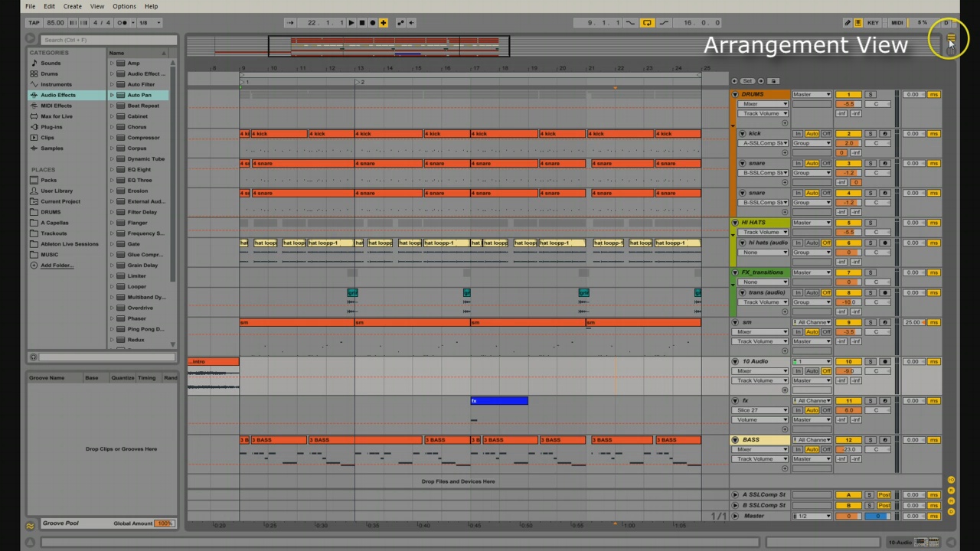980x551 pixels.
Task: Adjust the Global Groove Amount 100% slider
Action: [x=165, y=523]
